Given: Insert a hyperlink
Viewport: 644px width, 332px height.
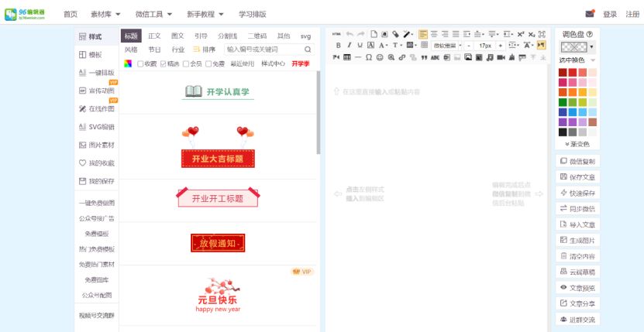Looking at the screenshot, I should coord(402,57).
